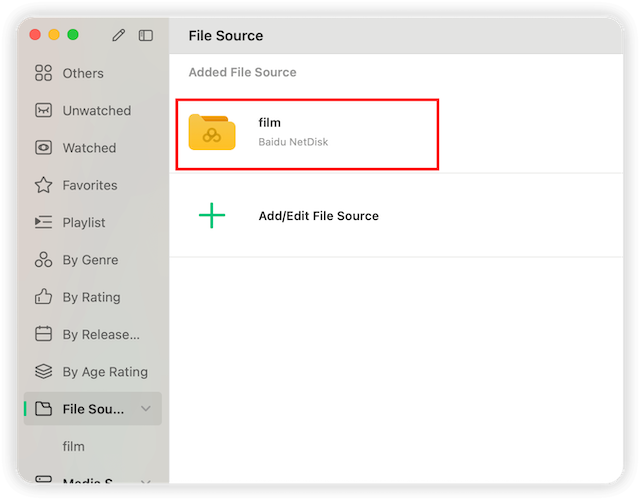
Task: Select the File Source sidebar item
Action: point(92,409)
